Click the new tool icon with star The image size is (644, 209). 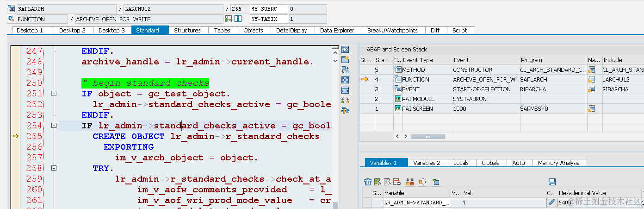[345, 60]
